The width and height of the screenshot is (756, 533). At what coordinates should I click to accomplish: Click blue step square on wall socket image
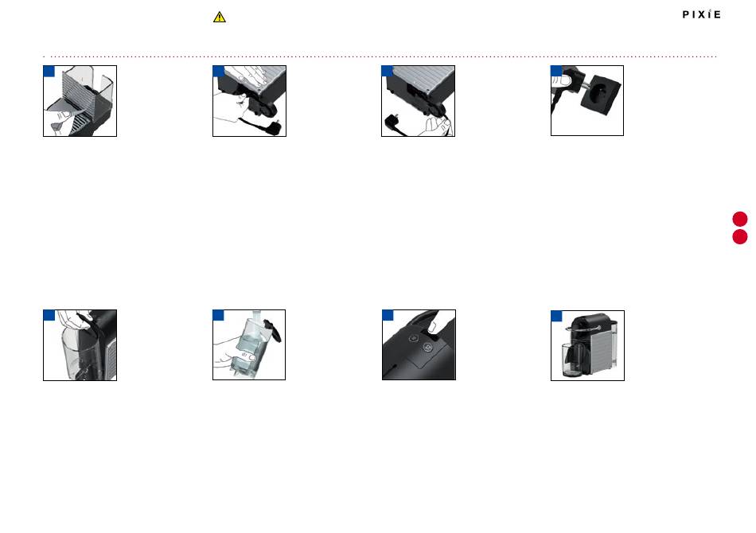(x=556, y=71)
